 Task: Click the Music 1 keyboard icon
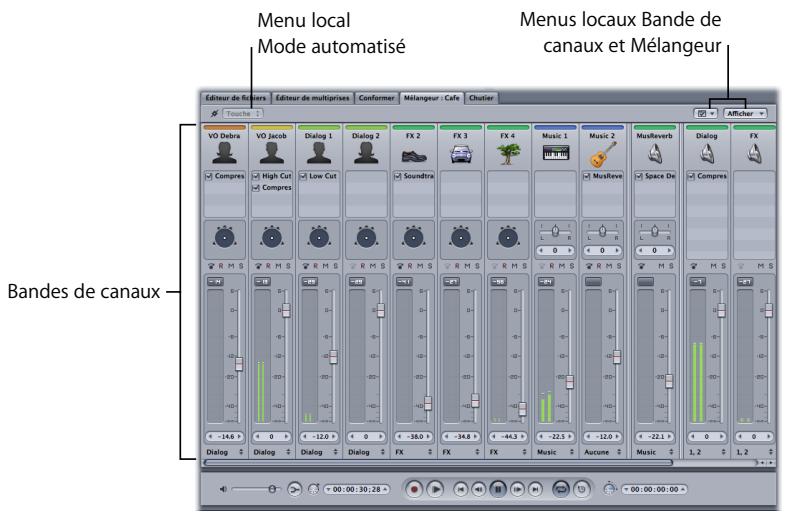coord(555,153)
